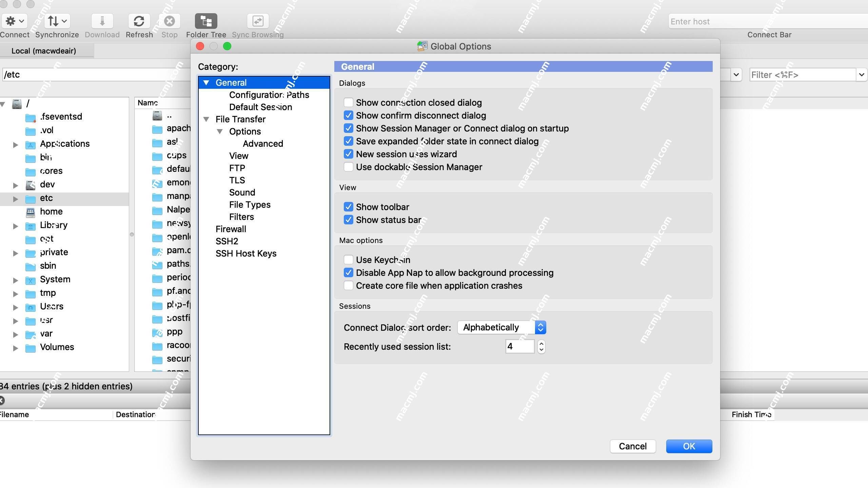Click the Sync Browsing toolbar icon

tap(258, 21)
